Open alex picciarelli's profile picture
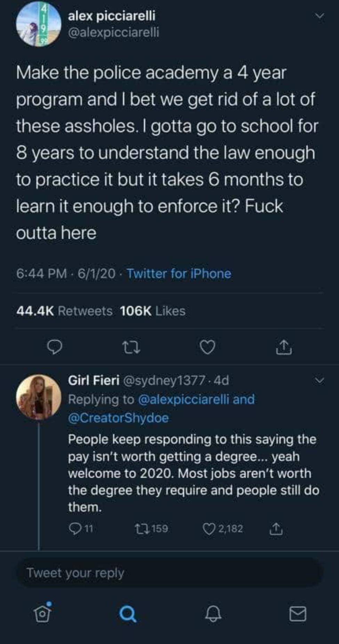 tap(38, 24)
